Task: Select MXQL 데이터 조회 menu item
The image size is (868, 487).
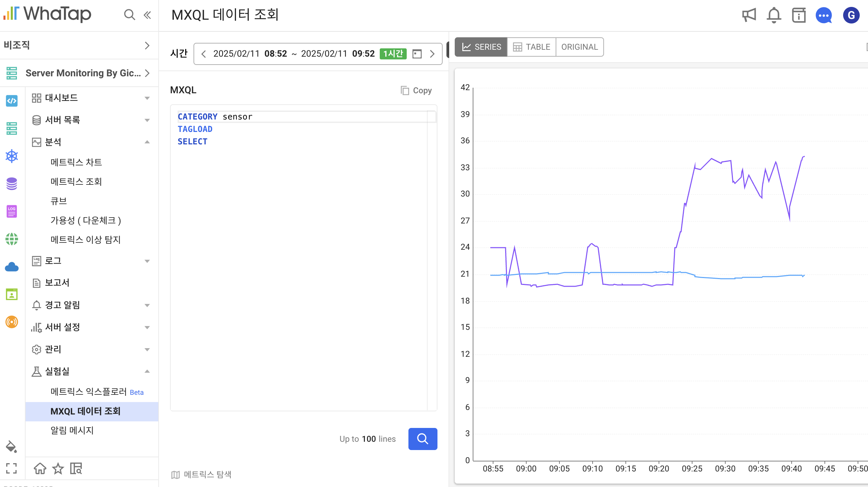Action: pyautogui.click(x=92, y=411)
